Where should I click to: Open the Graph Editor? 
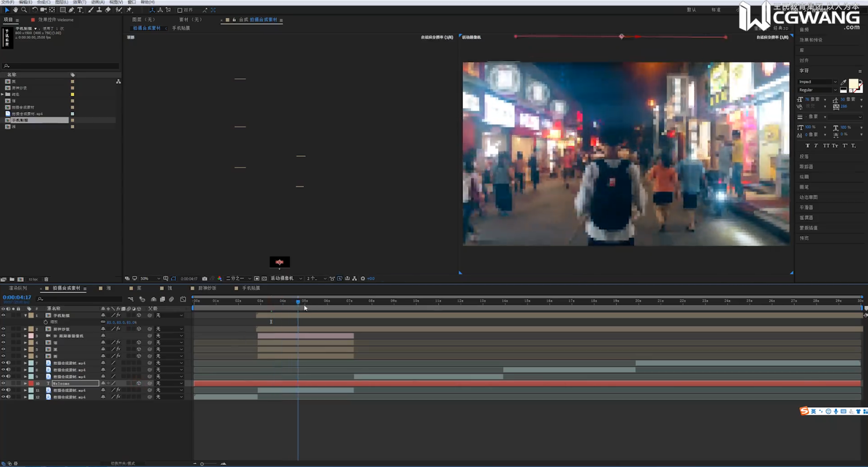pyautogui.click(x=183, y=299)
